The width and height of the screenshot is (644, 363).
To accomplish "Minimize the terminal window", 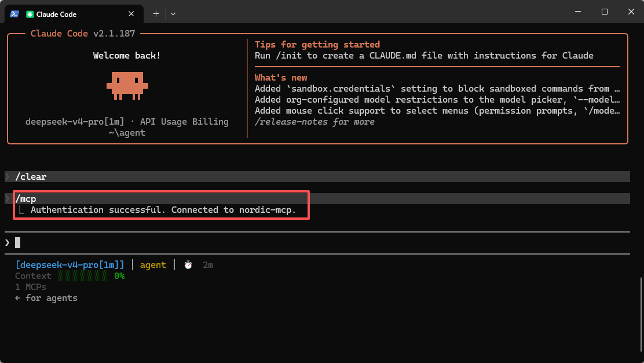I will pos(578,12).
